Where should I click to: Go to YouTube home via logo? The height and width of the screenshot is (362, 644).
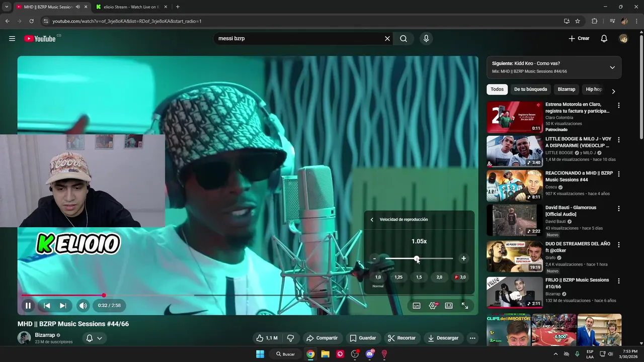[40, 39]
